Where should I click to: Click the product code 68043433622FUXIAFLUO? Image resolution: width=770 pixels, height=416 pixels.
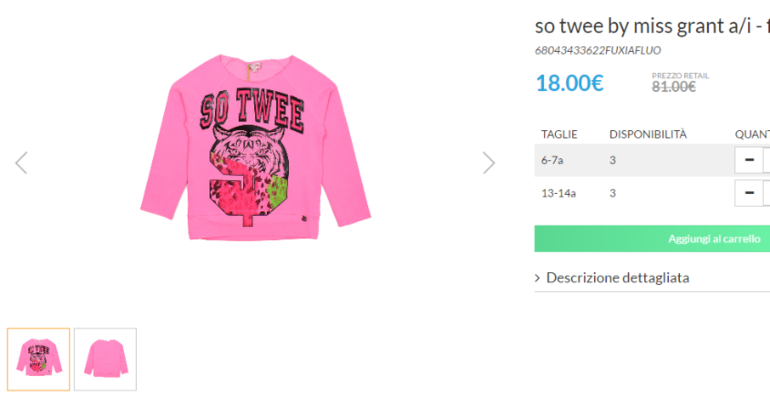click(598, 50)
